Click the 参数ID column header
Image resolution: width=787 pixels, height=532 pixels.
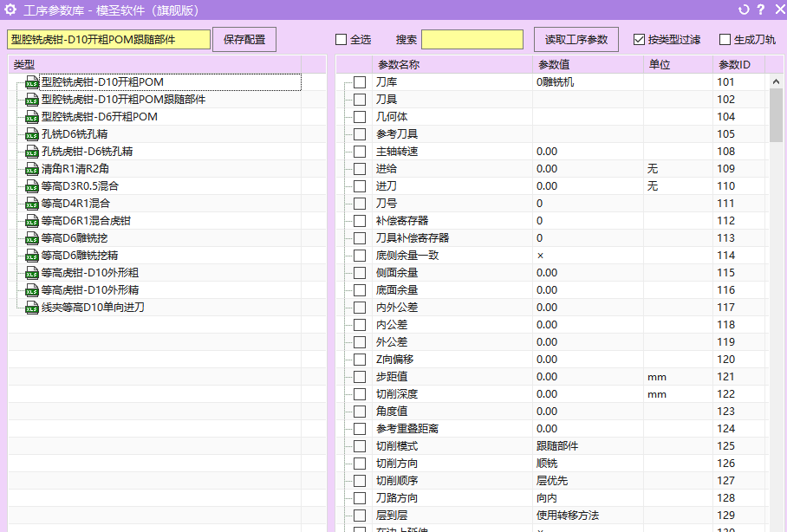click(738, 64)
